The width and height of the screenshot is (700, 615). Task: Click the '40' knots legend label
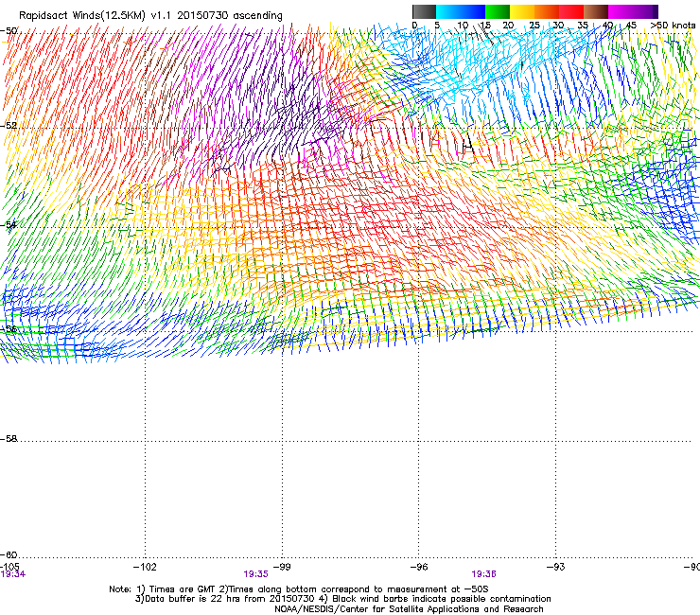[607, 25]
